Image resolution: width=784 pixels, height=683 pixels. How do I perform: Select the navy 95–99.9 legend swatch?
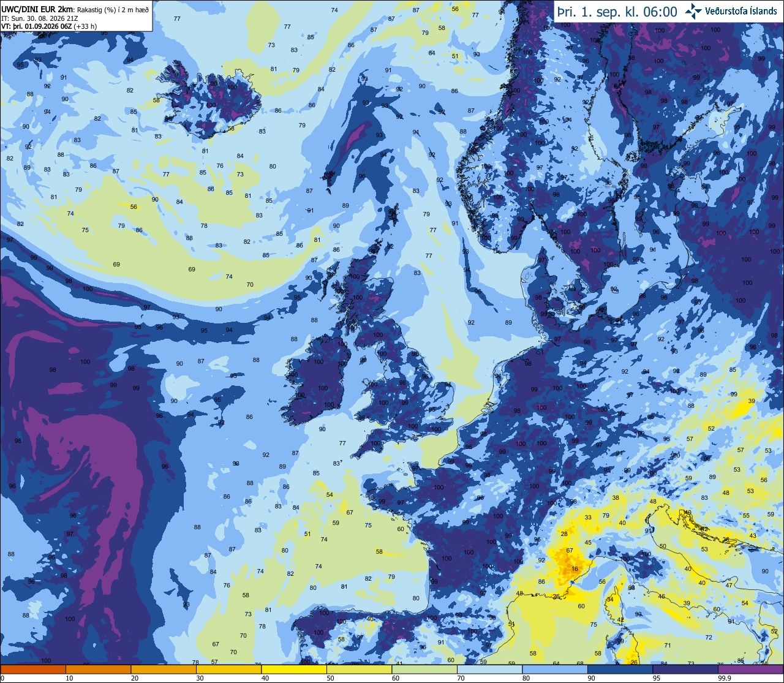coord(685,669)
